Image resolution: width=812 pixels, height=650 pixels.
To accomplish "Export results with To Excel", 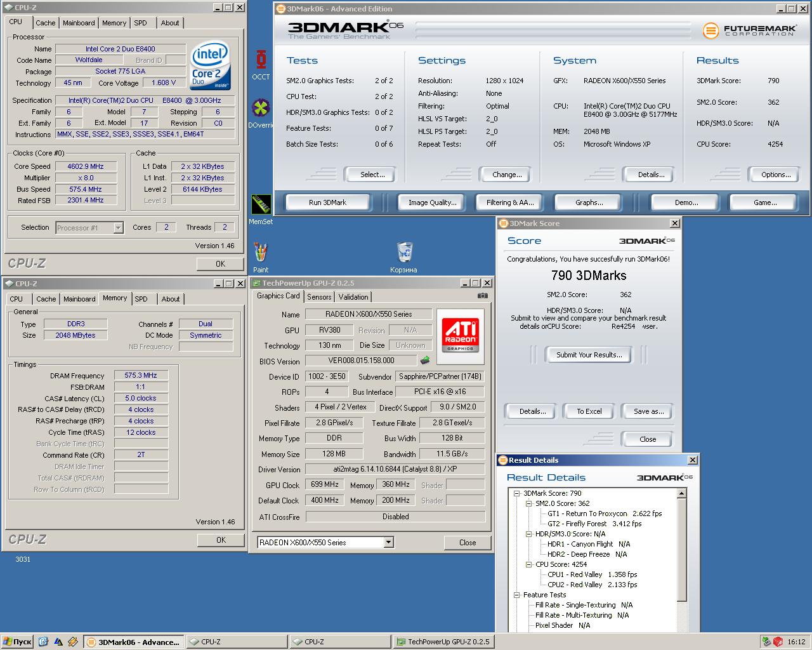I will click(589, 411).
